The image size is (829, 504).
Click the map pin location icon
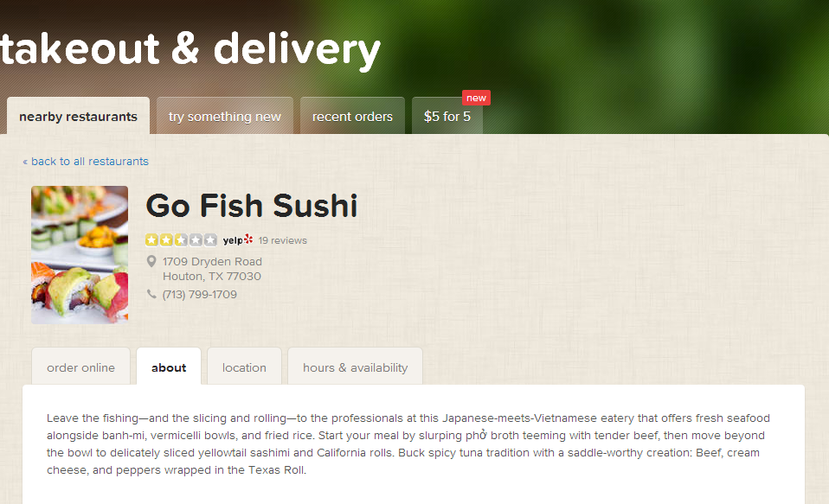(151, 261)
